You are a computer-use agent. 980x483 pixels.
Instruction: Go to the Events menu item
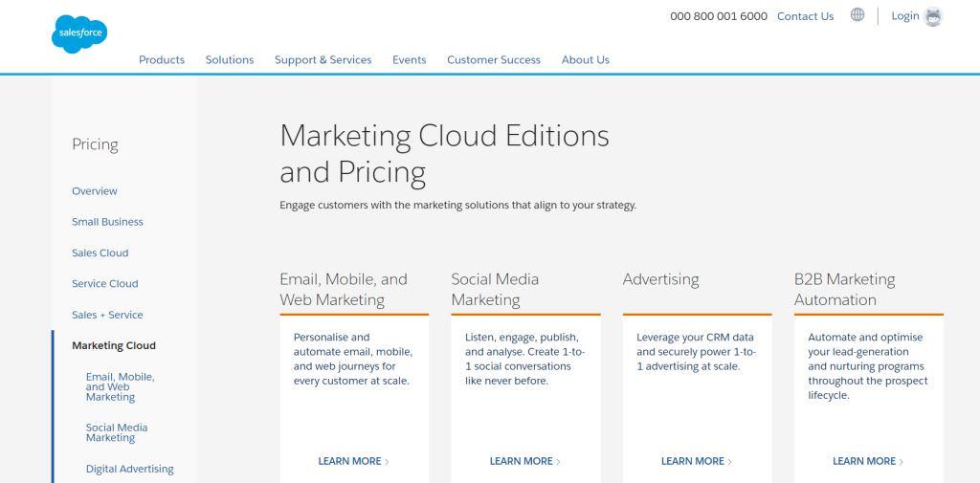410,60
